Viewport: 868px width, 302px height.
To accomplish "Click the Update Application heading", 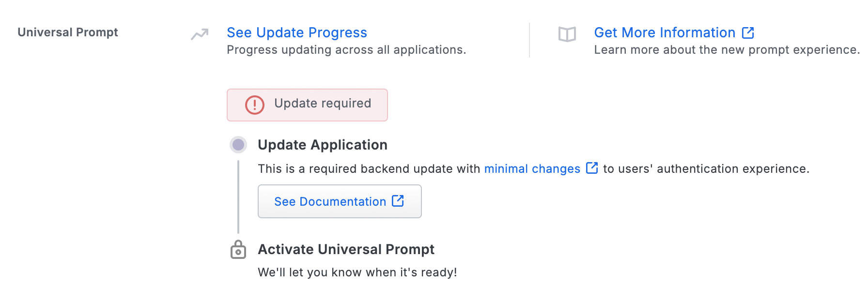I will pyautogui.click(x=322, y=145).
